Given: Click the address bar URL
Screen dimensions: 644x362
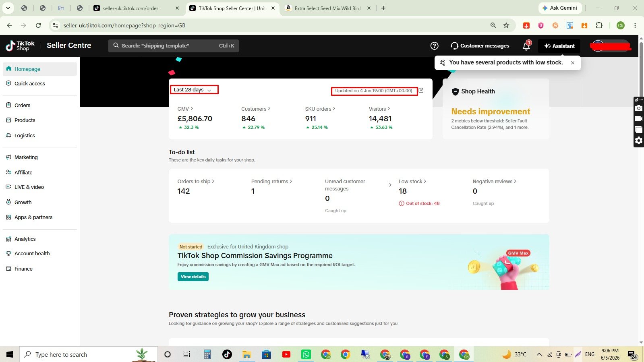Looking at the screenshot, I should (x=124, y=25).
